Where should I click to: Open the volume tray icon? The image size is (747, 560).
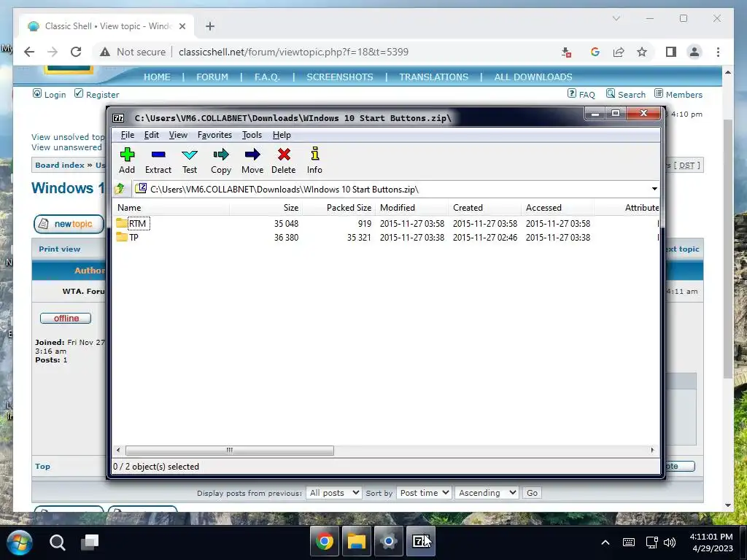[670, 542]
